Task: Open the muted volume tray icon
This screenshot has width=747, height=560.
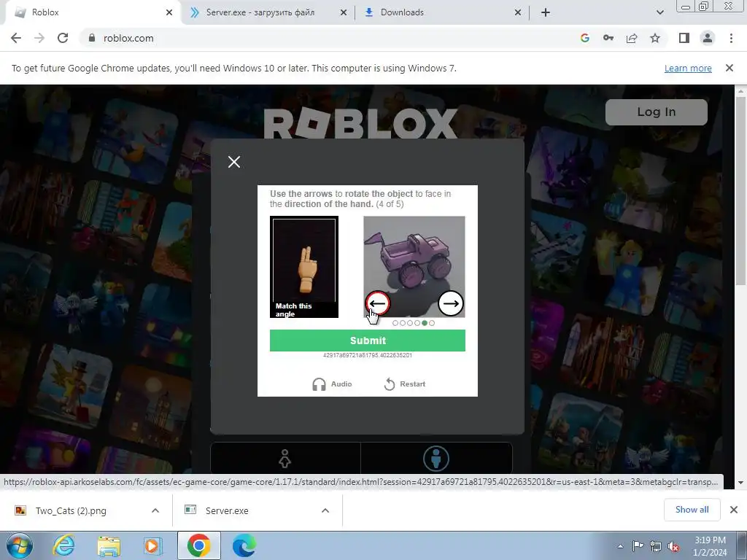Action: point(673,547)
